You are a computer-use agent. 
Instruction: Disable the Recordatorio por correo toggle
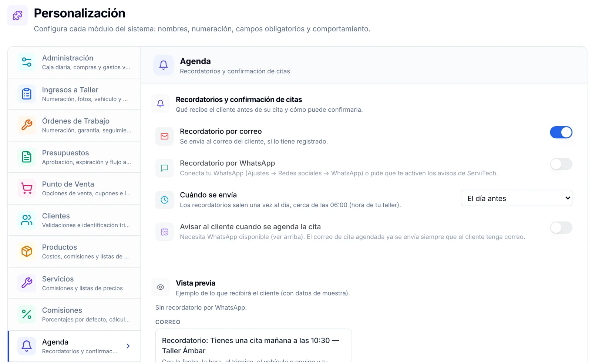pyautogui.click(x=561, y=132)
